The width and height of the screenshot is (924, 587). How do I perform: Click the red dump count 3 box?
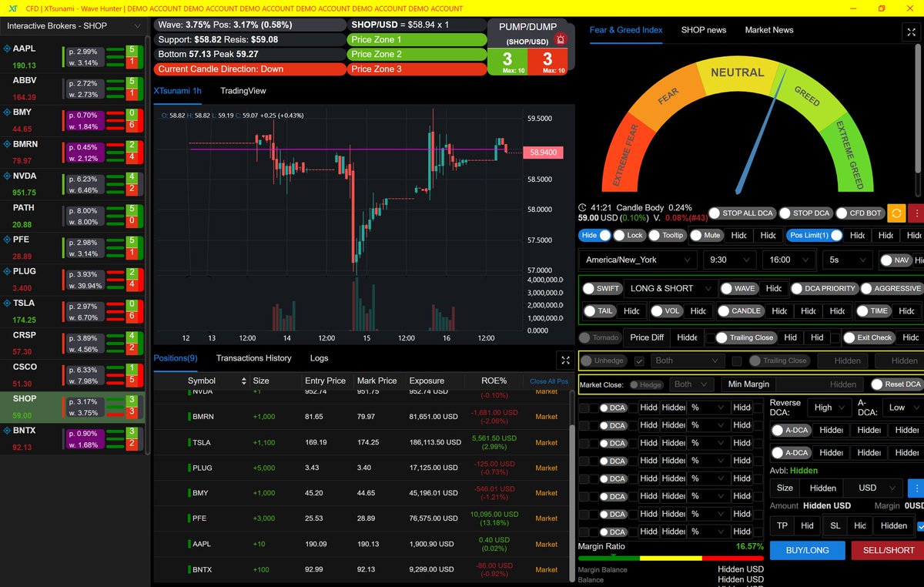[547, 62]
